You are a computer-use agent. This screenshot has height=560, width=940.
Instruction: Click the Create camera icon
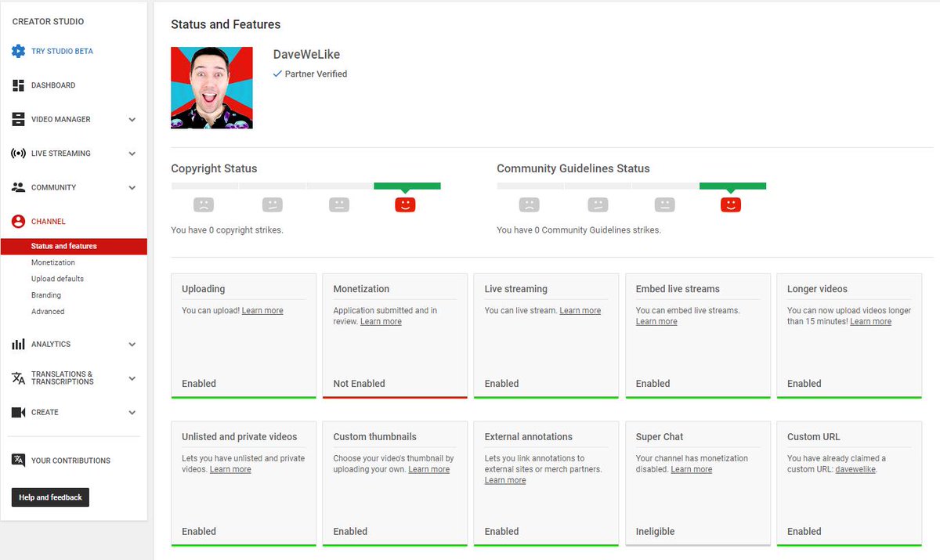18,412
